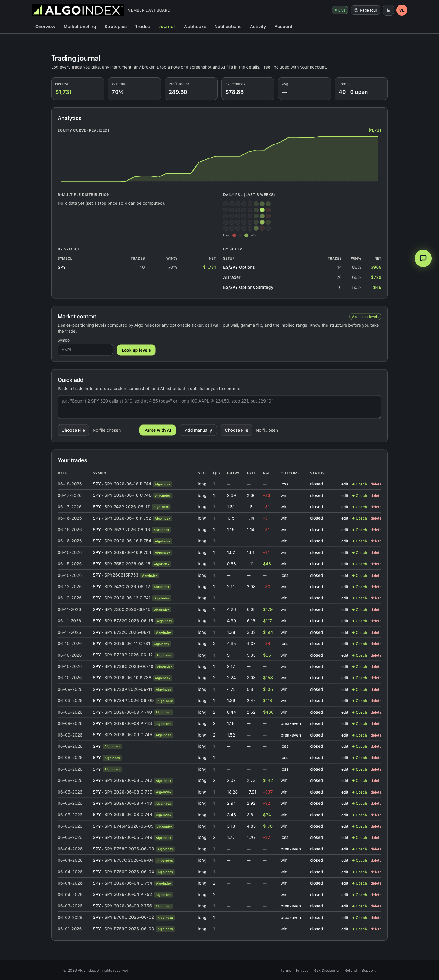Start the Page tour
Screen dimensions: 439x980
click(366, 10)
